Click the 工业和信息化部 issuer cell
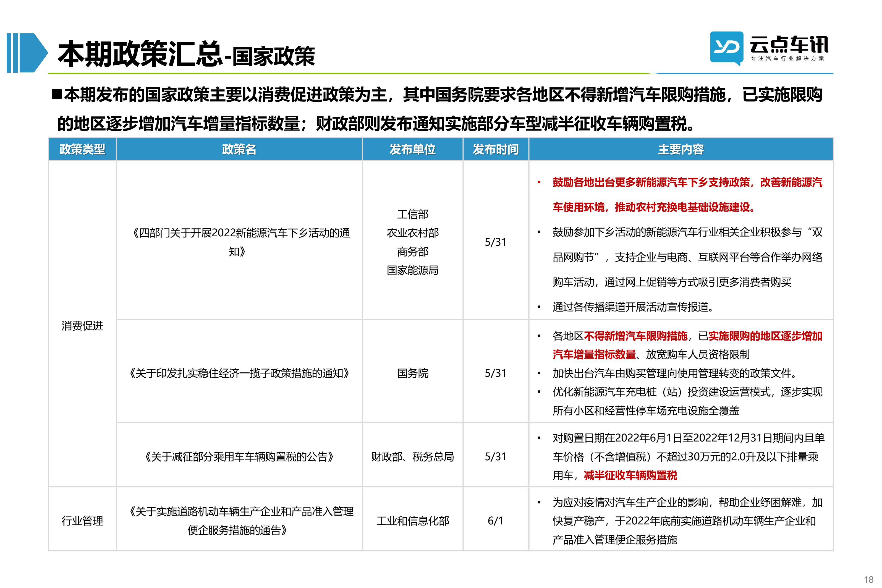Image resolution: width=882 pixels, height=588 pixels. tap(412, 521)
